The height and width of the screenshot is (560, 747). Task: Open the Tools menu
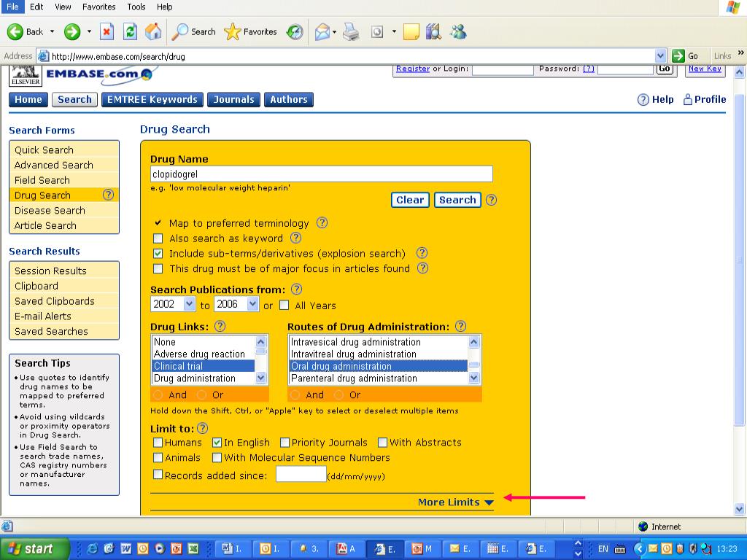pos(136,7)
